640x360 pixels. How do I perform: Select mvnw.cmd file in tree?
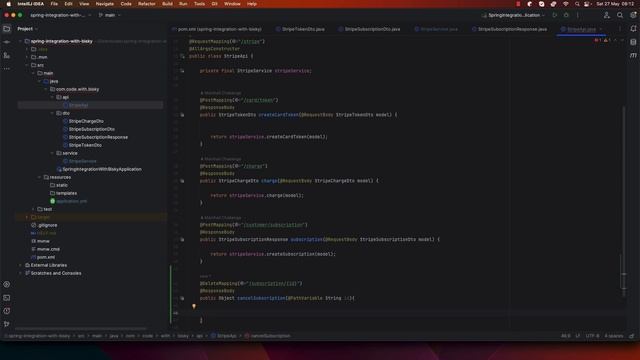pos(48,249)
